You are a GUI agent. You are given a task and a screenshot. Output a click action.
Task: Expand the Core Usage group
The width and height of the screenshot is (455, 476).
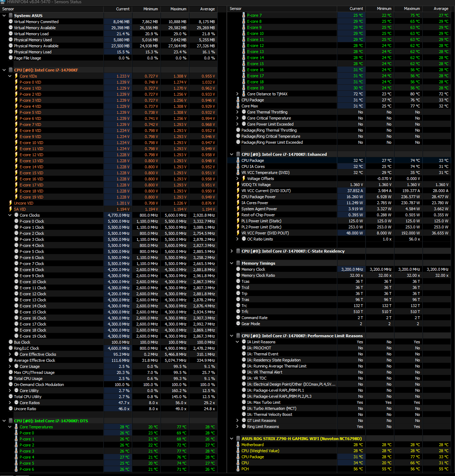click(x=10, y=366)
